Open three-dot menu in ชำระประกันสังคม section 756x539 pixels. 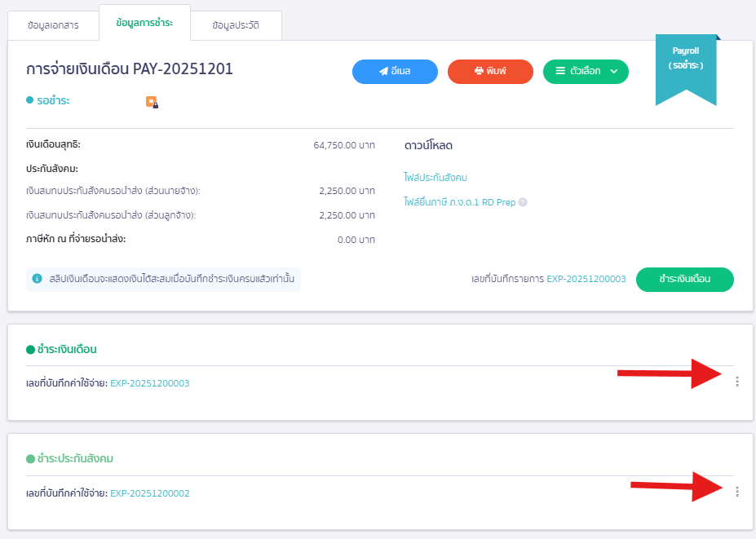(x=736, y=491)
